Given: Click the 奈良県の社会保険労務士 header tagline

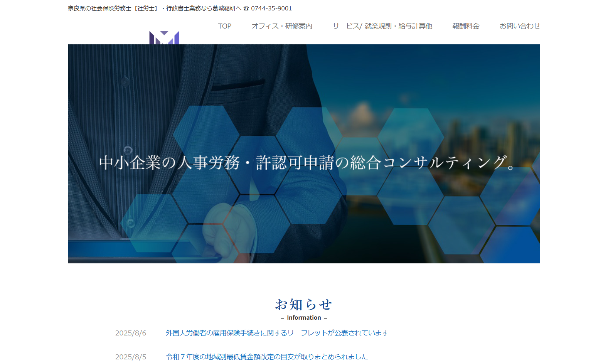Looking at the screenshot, I should coord(154,8).
